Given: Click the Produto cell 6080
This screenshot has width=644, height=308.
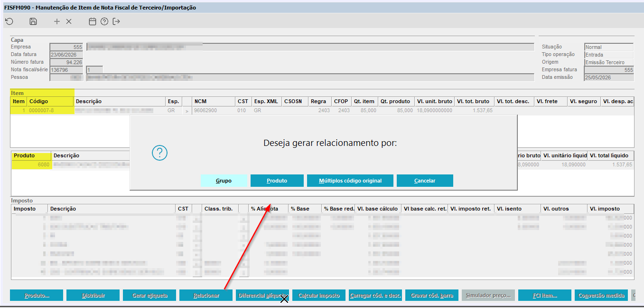Looking at the screenshot, I should click(31, 165).
